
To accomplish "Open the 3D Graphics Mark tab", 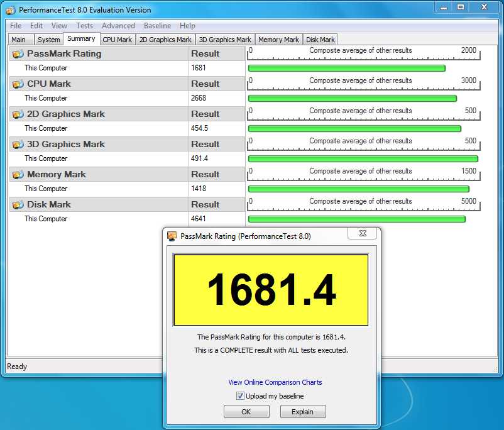I will tap(225, 40).
